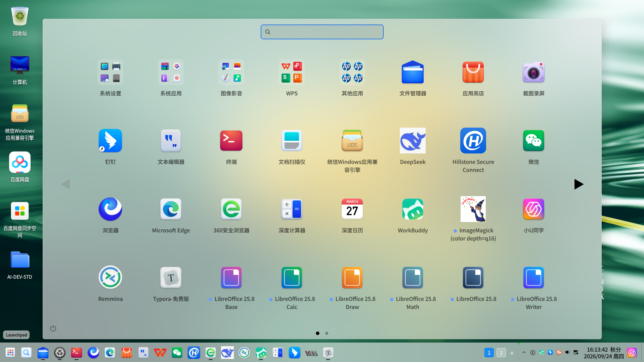This screenshot has width=644, height=362.
Task: Expand the 系统设置 app folder
Action: (110, 72)
